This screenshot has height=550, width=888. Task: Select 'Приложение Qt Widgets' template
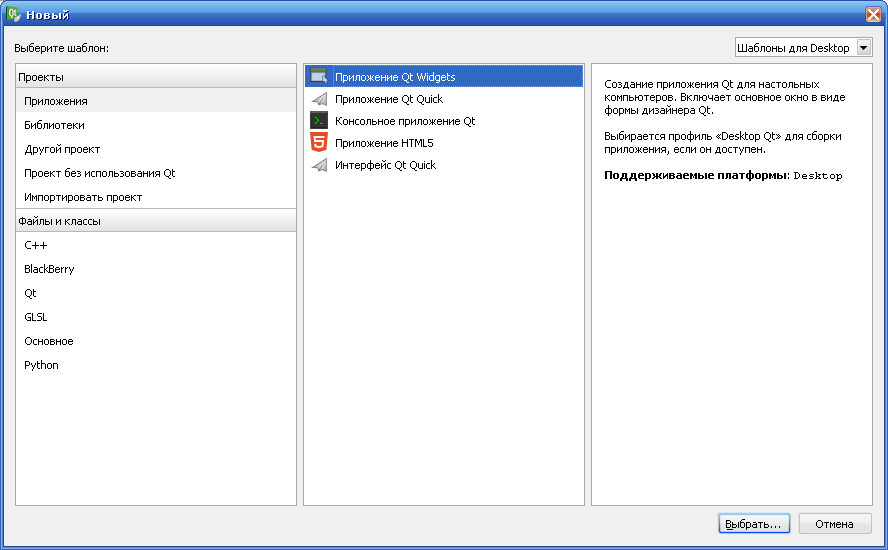443,76
